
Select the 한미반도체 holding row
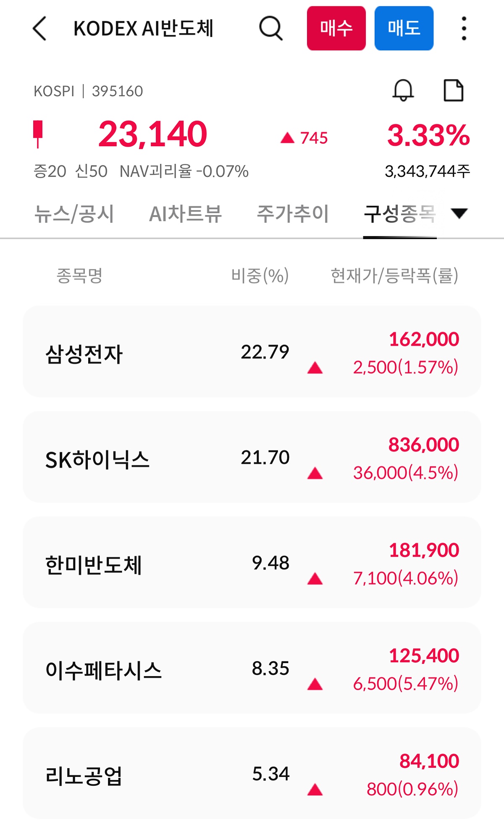point(252,563)
